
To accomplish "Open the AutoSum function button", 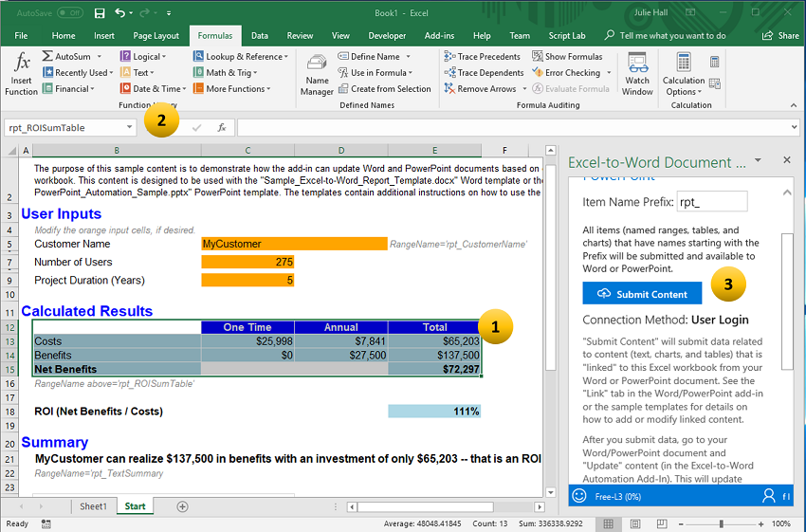I will click(x=66, y=57).
